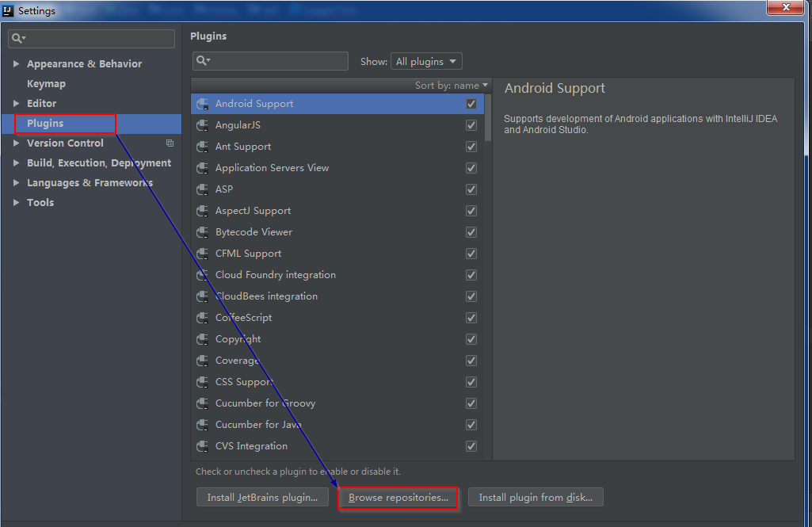Click the plugin list vertical scrollbar
812x527 pixels.
(x=488, y=117)
